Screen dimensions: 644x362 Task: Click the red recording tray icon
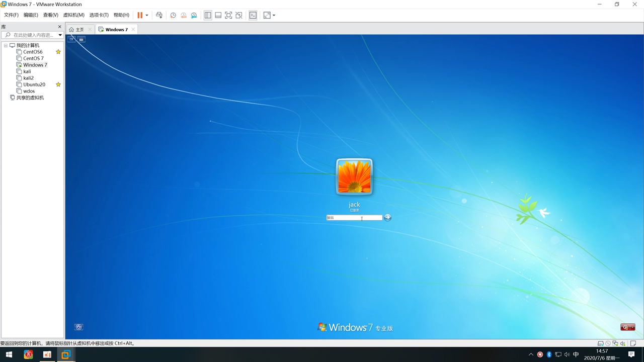tap(540, 354)
